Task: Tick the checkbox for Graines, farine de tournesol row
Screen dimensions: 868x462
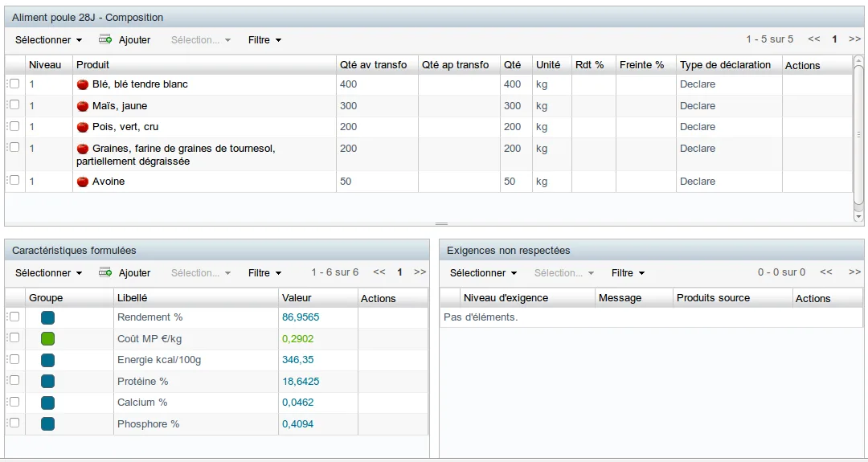Action: (x=15, y=147)
